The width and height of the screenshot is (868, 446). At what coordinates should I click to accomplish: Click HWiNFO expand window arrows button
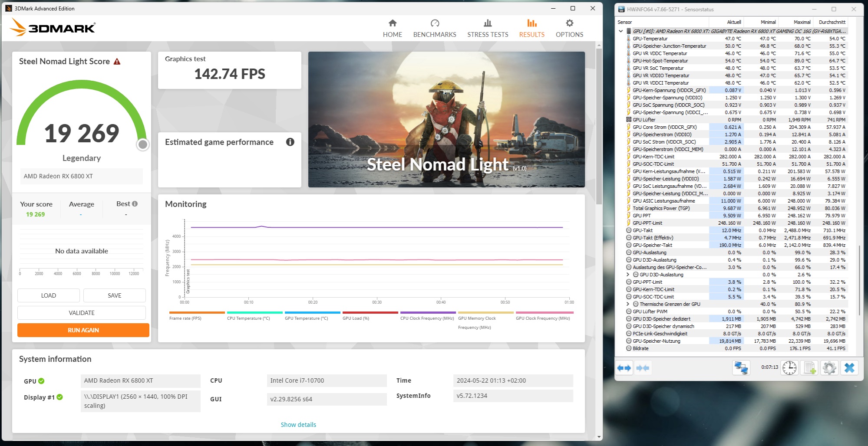pyautogui.click(x=624, y=368)
